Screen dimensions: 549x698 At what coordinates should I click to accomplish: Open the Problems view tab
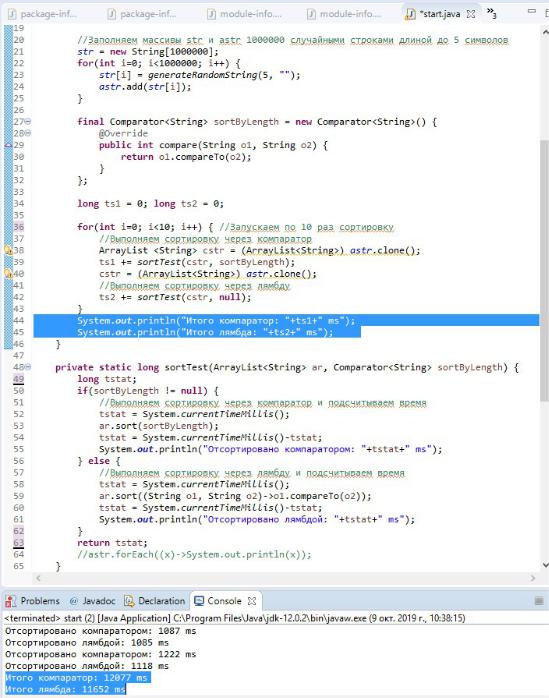pos(32,601)
